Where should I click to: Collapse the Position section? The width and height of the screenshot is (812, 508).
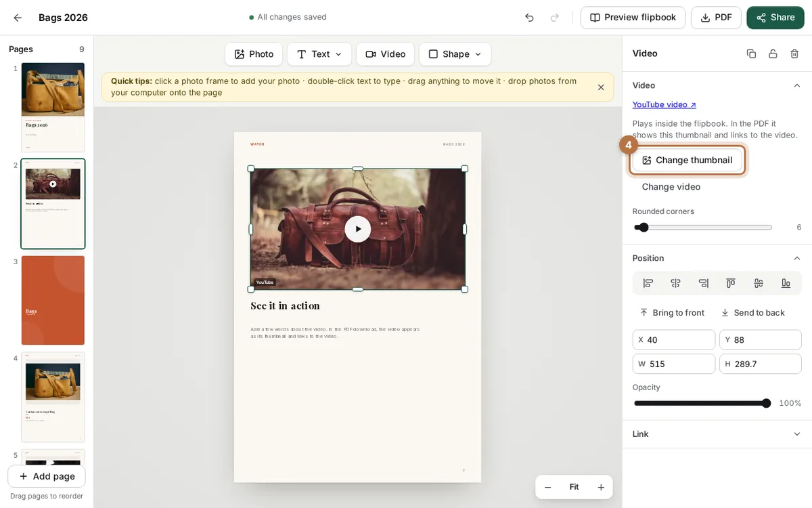click(x=797, y=258)
